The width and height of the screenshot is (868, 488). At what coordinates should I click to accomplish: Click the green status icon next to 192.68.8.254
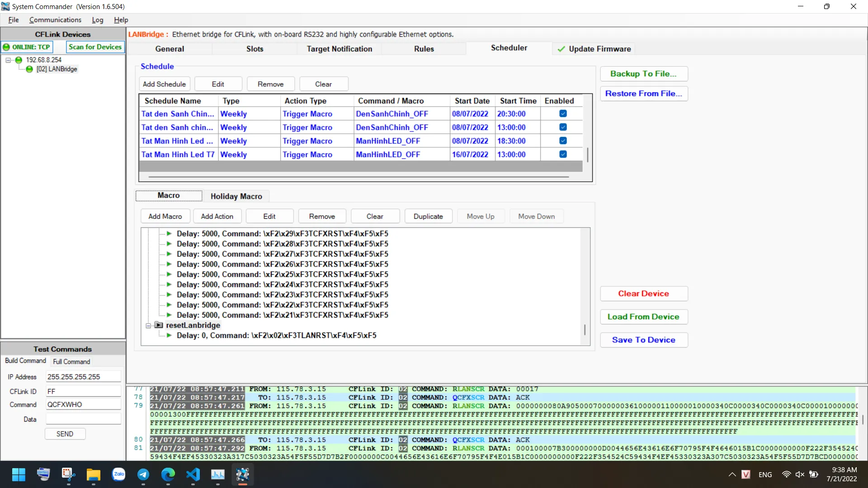[19, 60]
